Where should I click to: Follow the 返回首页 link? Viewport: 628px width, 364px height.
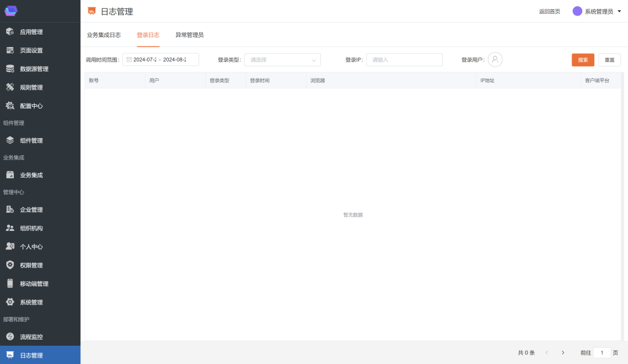[549, 11]
